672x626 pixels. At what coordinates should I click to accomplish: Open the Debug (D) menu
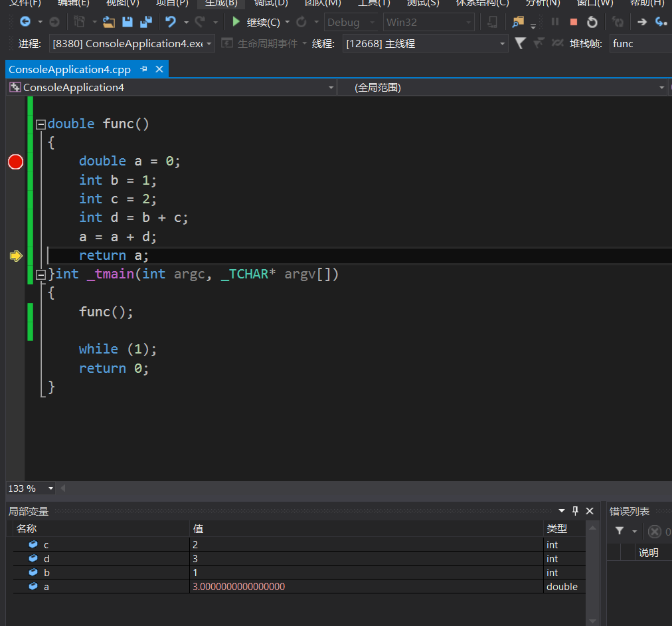[271, 3]
